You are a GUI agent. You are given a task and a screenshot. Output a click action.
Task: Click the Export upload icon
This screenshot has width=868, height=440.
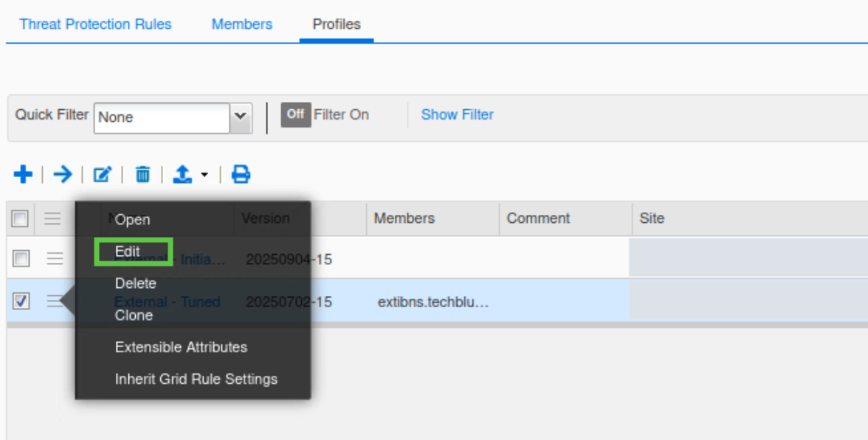[x=182, y=174]
